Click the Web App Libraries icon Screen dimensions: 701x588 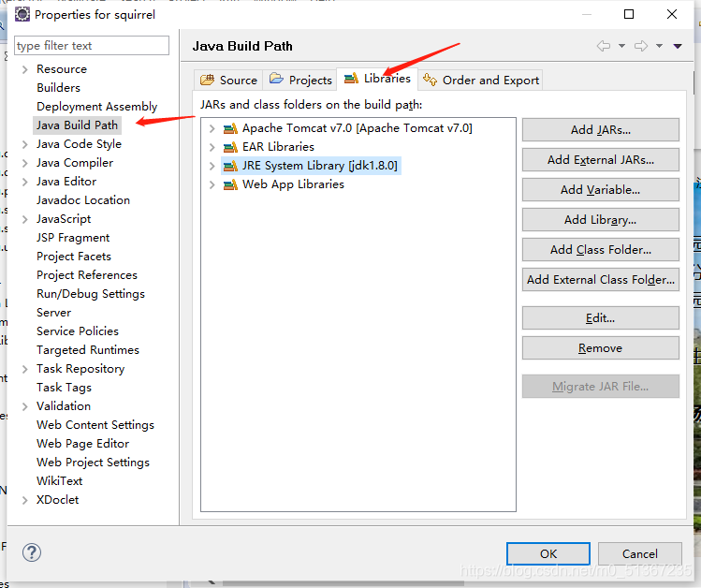pos(230,184)
